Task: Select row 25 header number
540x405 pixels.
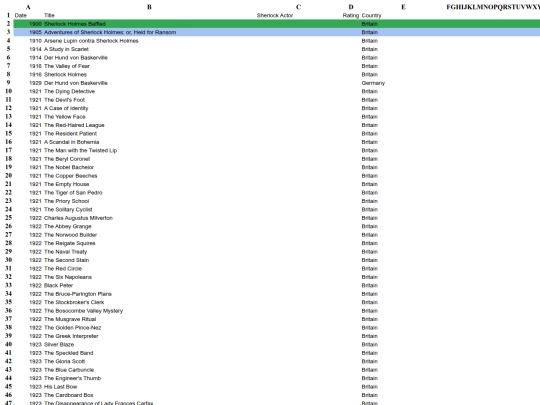Action: tap(8, 218)
